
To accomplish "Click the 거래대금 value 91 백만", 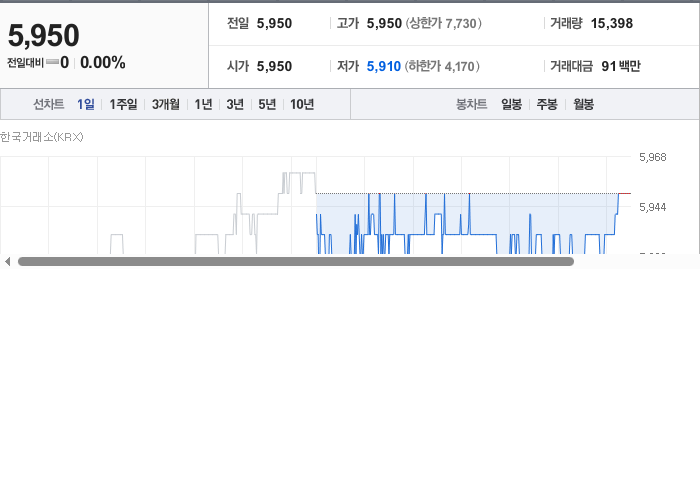I will tap(621, 66).
